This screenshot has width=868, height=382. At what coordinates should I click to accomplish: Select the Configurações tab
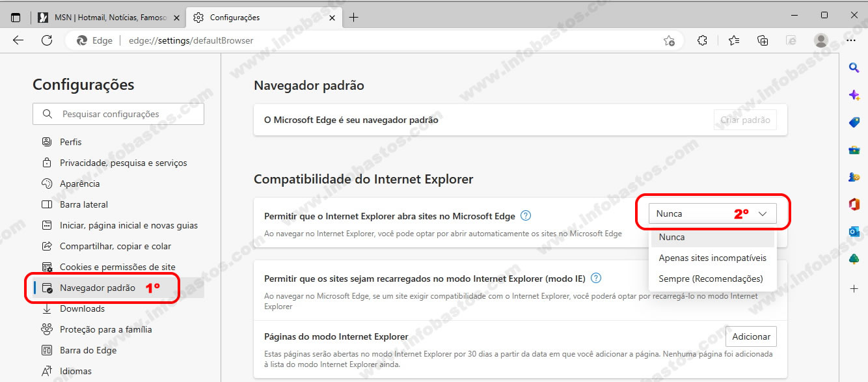pyautogui.click(x=265, y=18)
